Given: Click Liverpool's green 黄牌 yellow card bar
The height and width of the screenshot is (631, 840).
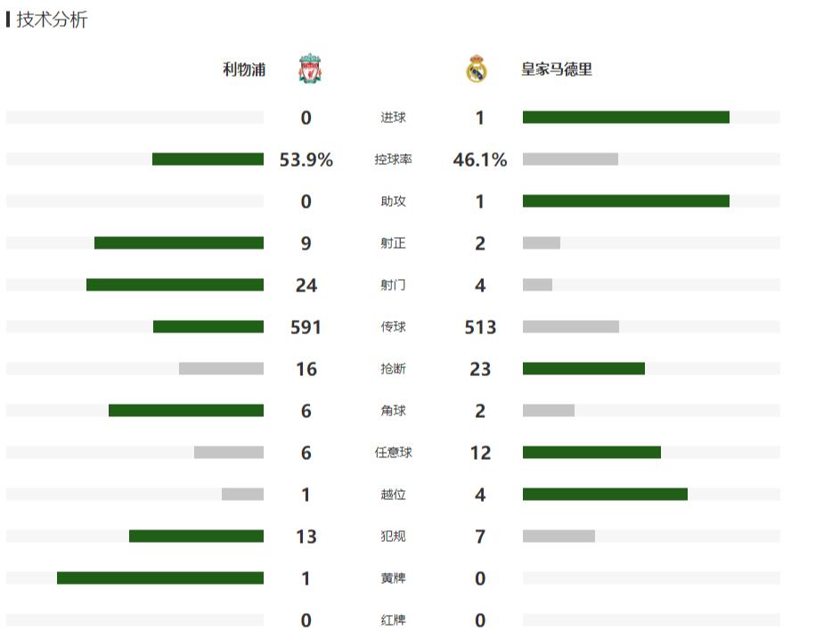Looking at the screenshot, I should coord(160,578).
